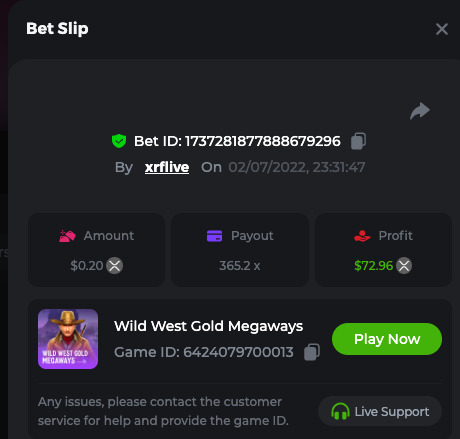Click the red Profit hand icon
The height and width of the screenshot is (439, 460).
coord(362,236)
